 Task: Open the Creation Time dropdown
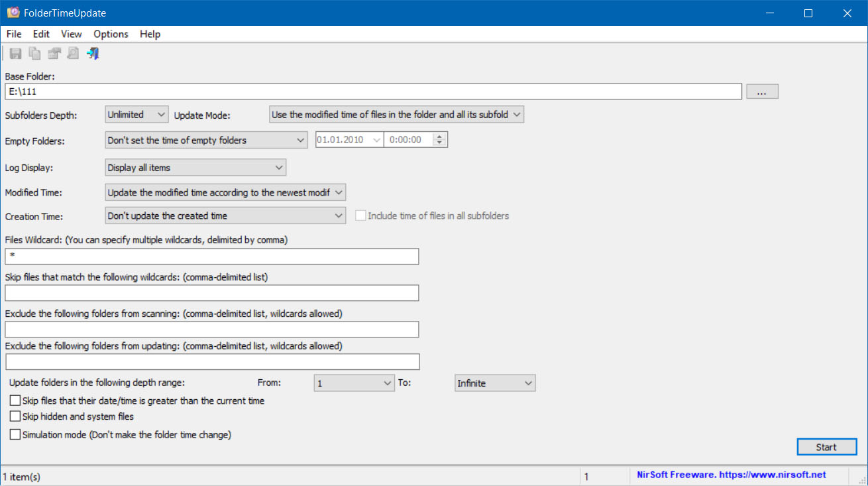coord(225,215)
